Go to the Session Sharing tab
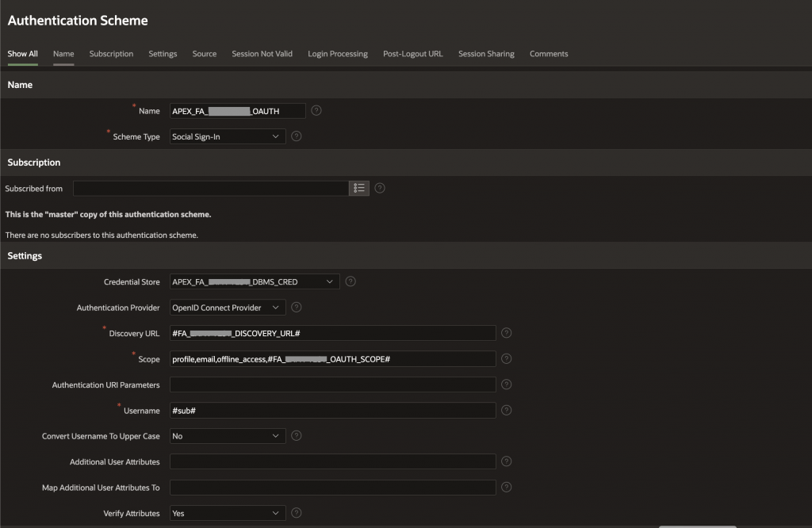Screen dimensions: 812x528 pos(486,54)
